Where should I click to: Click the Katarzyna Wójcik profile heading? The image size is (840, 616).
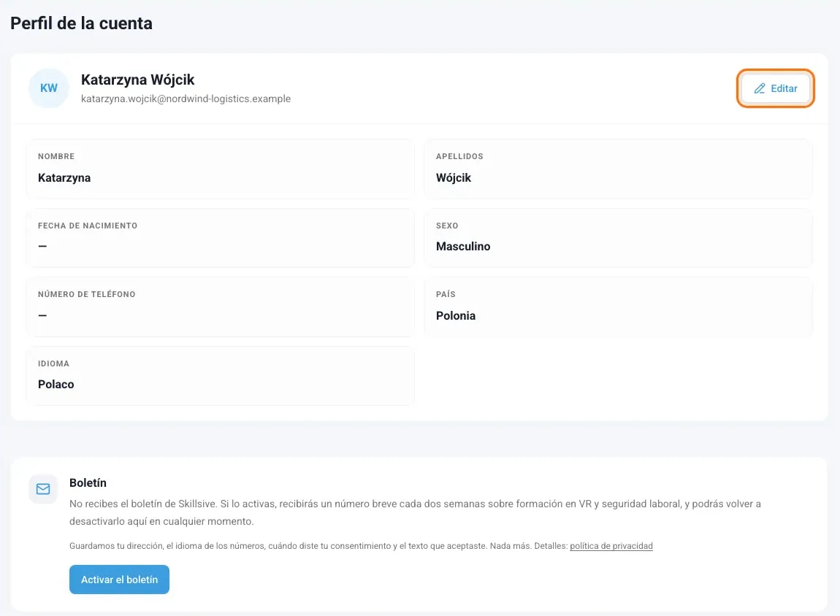click(x=137, y=80)
